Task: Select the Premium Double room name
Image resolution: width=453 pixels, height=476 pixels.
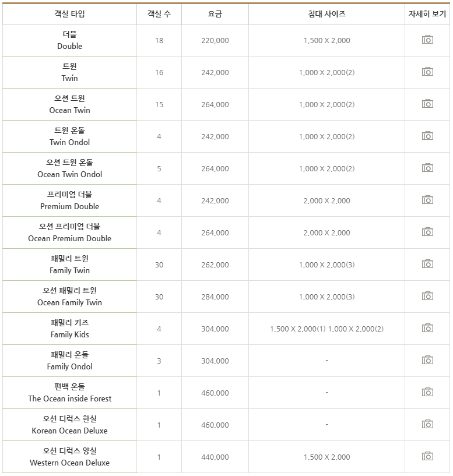Action: [69, 200]
